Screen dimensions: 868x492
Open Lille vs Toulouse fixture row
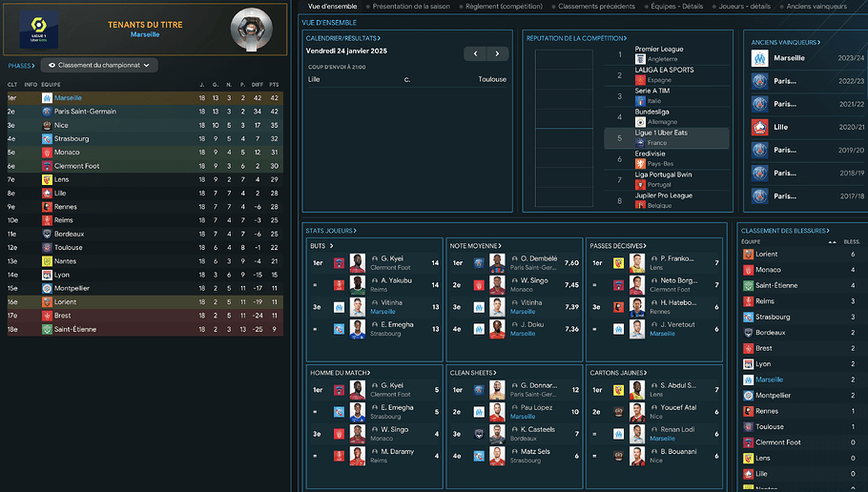click(407, 80)
